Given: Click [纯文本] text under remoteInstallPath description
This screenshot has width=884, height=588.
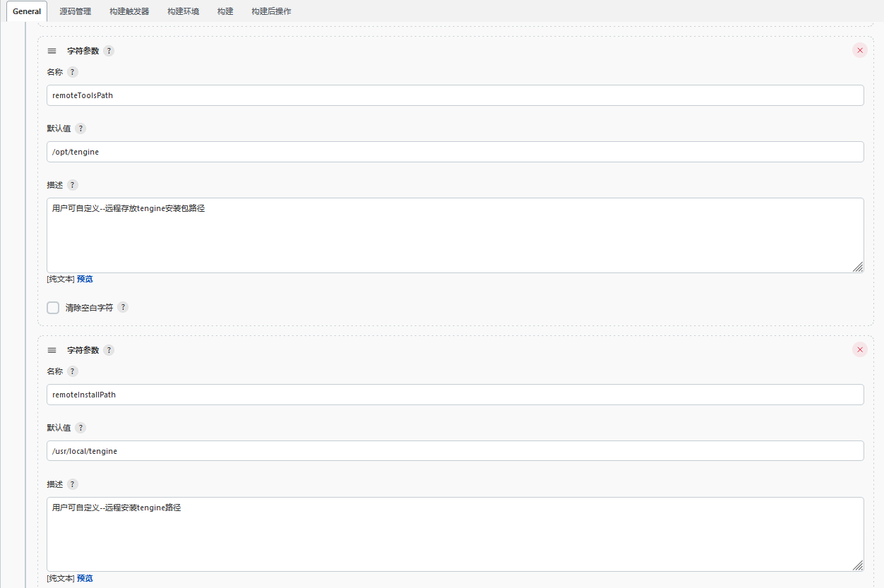Looking at the screenshot, I should coord(61,578).
